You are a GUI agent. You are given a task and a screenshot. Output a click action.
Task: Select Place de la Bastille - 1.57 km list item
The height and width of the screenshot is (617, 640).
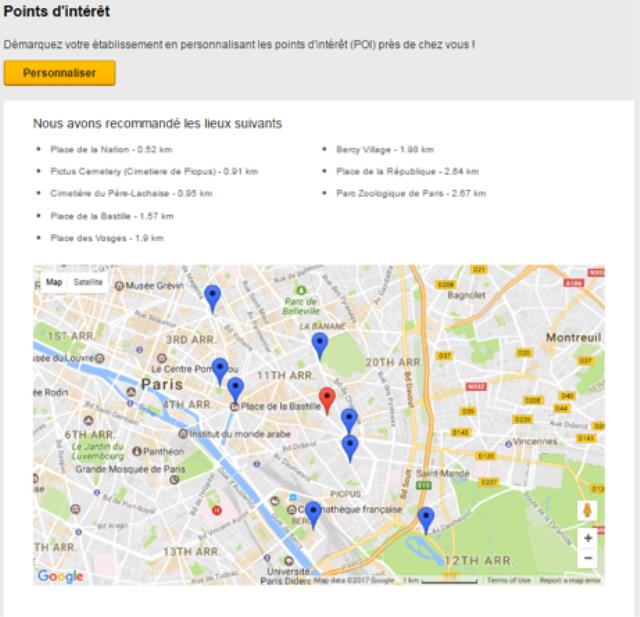pos(112,216)
